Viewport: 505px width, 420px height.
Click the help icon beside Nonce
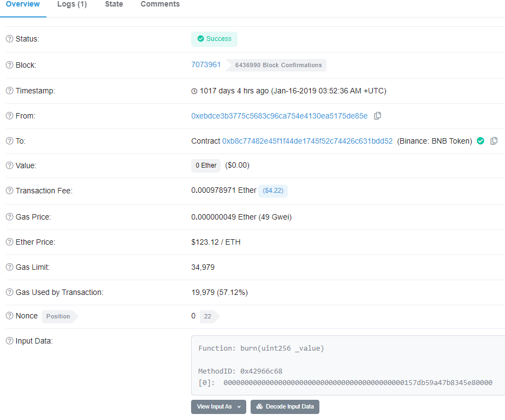pos(9,316)
